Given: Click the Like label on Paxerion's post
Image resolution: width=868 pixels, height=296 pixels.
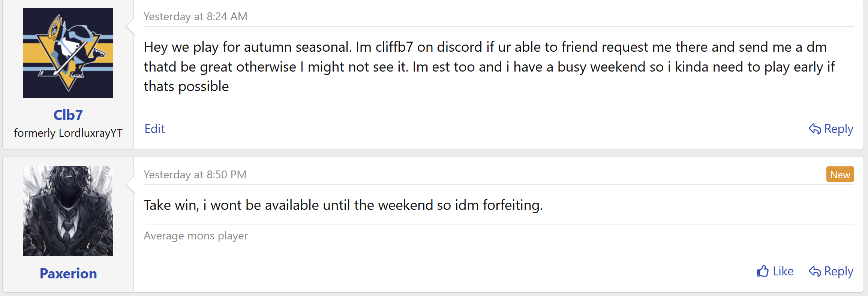Looking at the screenshot, I should (x=783, y=271).
